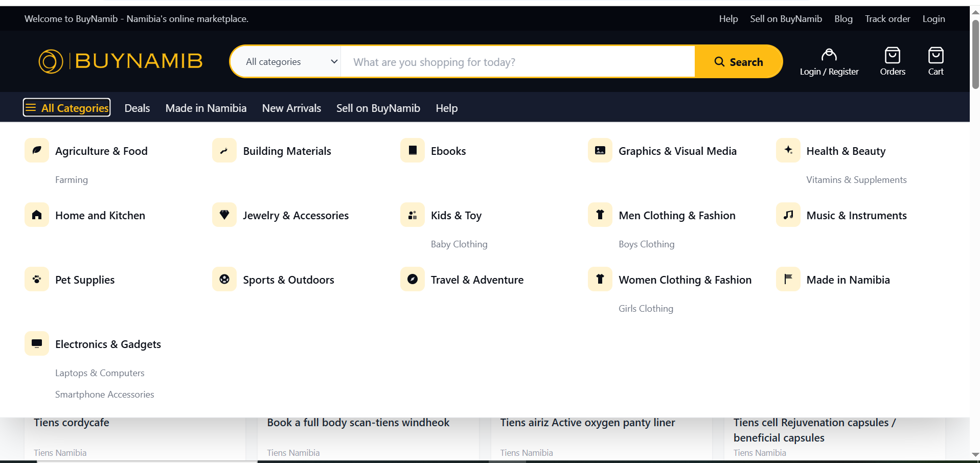Click the Building Materials icon
The width and height of the screenshot is (980, 463).
point(224,150)
